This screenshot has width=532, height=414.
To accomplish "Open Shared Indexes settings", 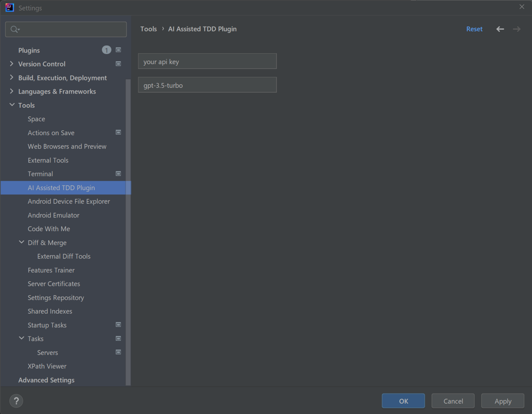I will [50, 311].
